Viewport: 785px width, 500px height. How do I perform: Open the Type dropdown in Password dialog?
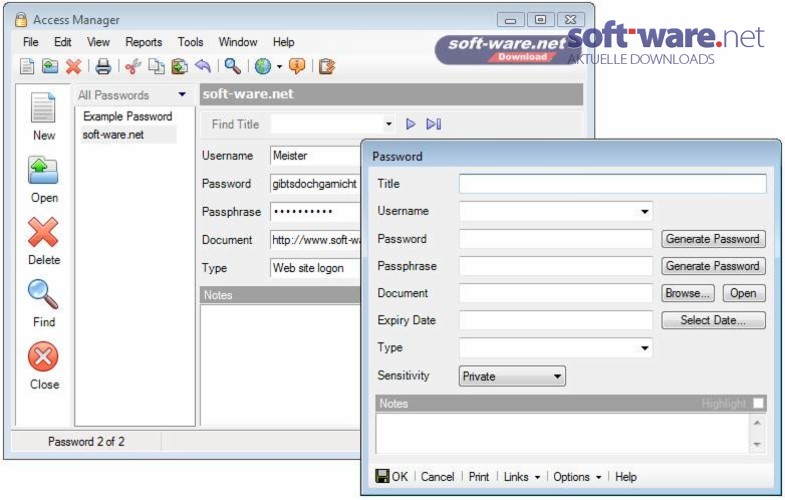645,347
